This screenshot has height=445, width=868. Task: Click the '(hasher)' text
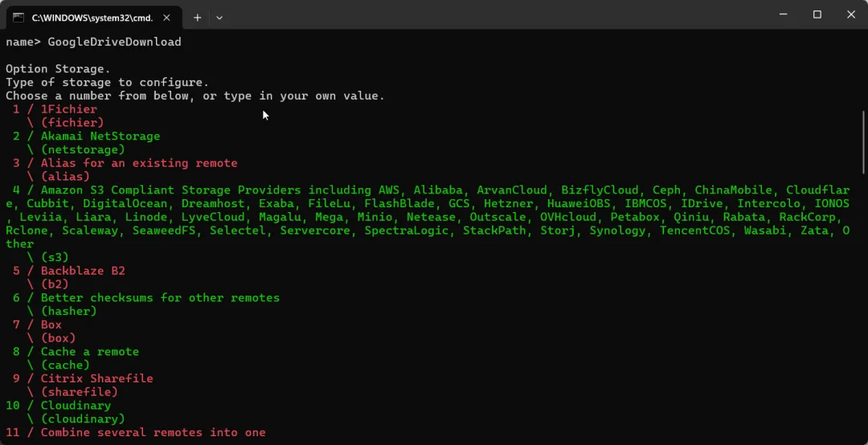pos(68,312)
